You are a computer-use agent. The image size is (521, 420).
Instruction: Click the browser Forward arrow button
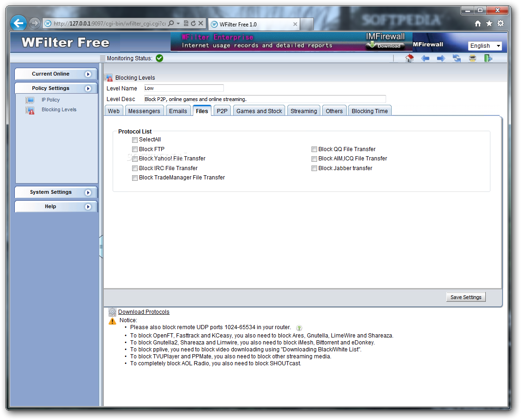(x=34, y=23)
